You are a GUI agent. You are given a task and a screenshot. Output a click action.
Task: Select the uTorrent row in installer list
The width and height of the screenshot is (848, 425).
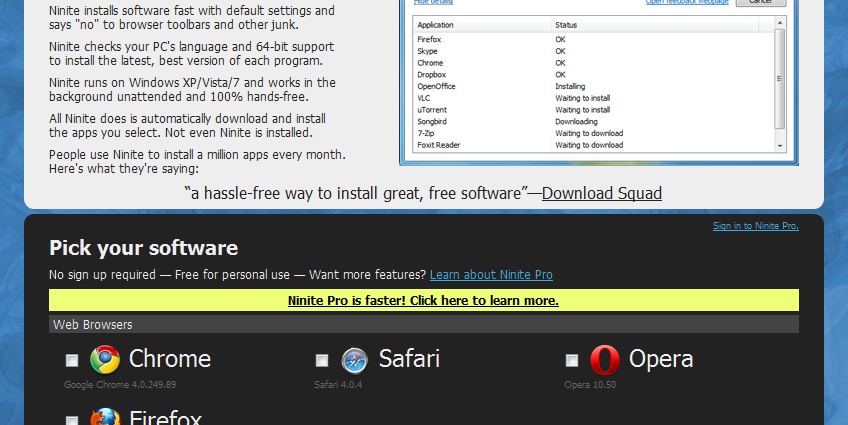593,110
